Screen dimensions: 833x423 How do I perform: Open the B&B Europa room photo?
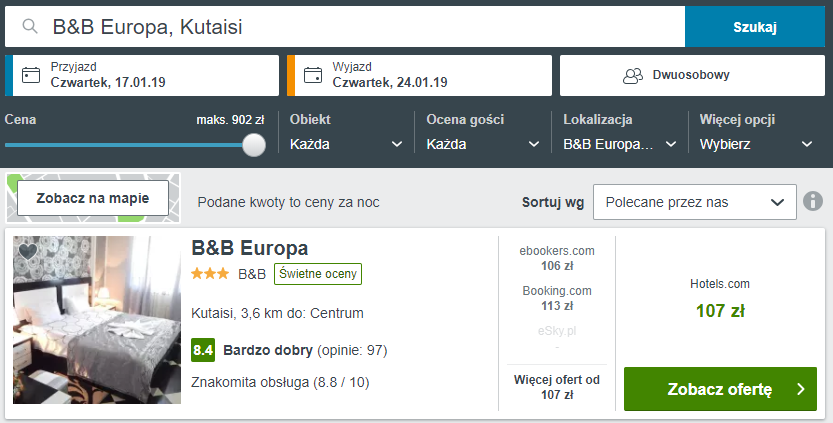point(97,320)
